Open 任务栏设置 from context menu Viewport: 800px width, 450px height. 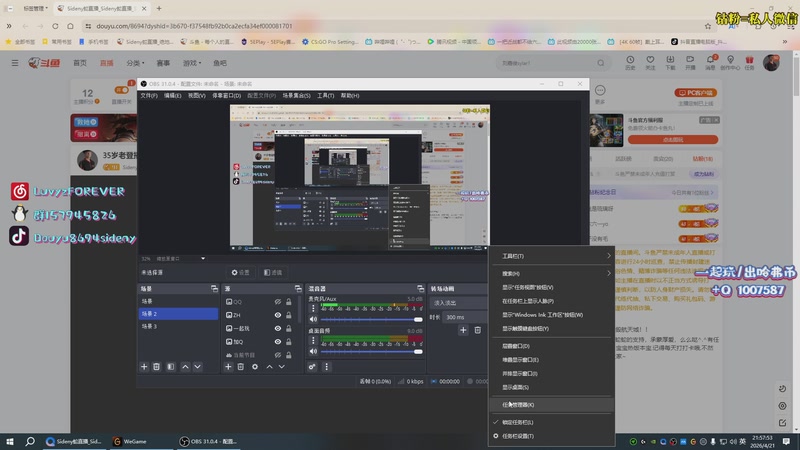pos(551,436)
